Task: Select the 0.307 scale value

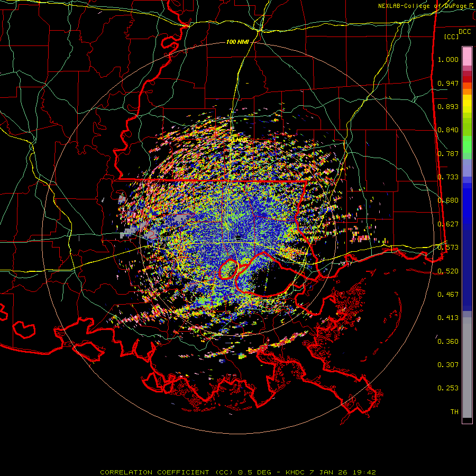Action: pos(448,365)
